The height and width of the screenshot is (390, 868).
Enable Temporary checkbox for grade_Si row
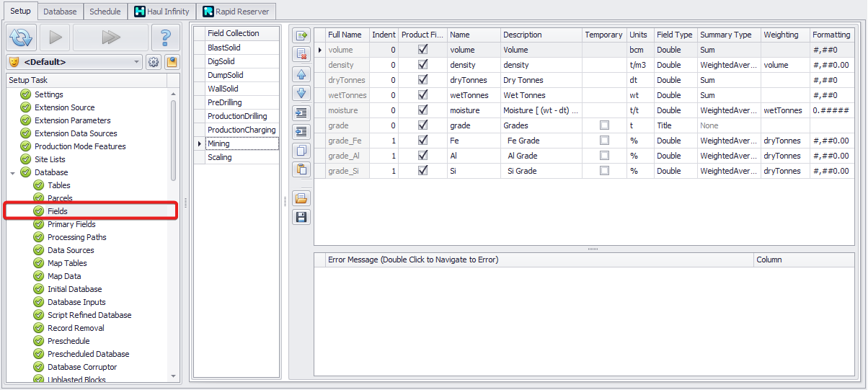point(604,171)
